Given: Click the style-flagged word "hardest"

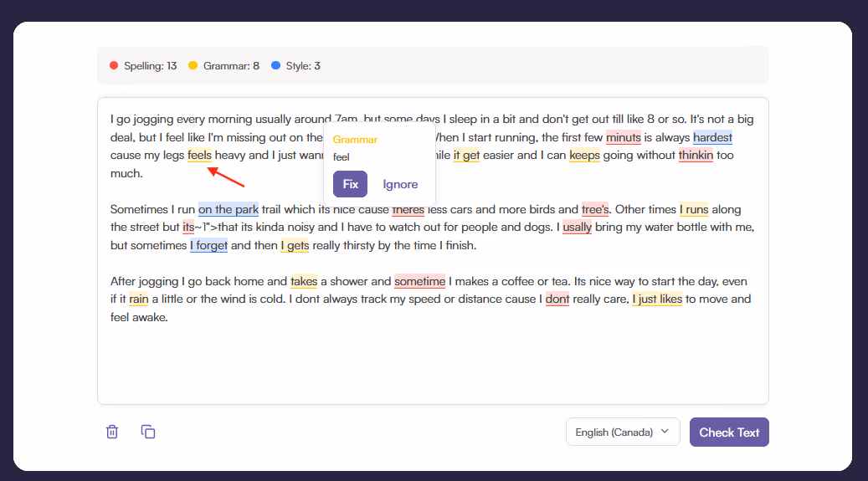Looking at the screenshot, I should point(712,137).
